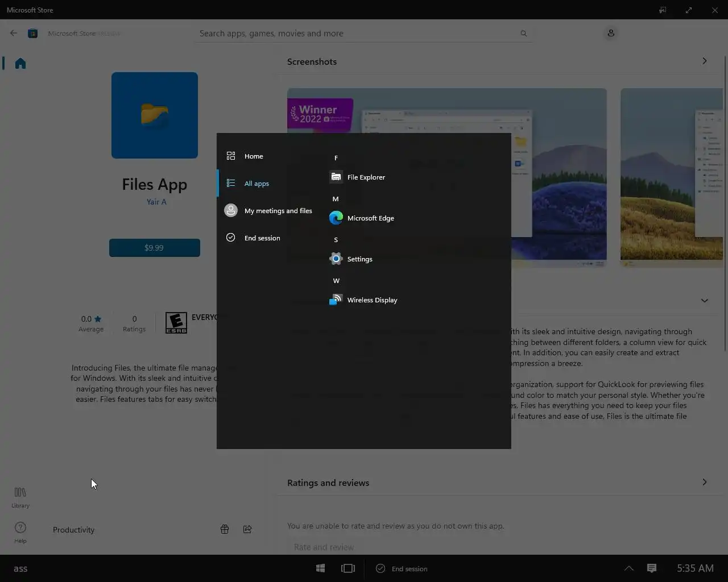The height and width of the screenshot is (582, 728).
Task: Click the 0 Ratings count
Action: pos(134,323)
